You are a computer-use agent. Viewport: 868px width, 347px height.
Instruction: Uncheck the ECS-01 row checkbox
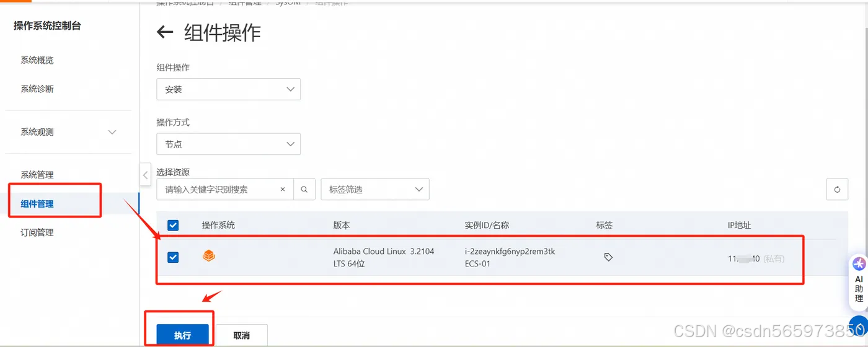[x=173, y=257]
